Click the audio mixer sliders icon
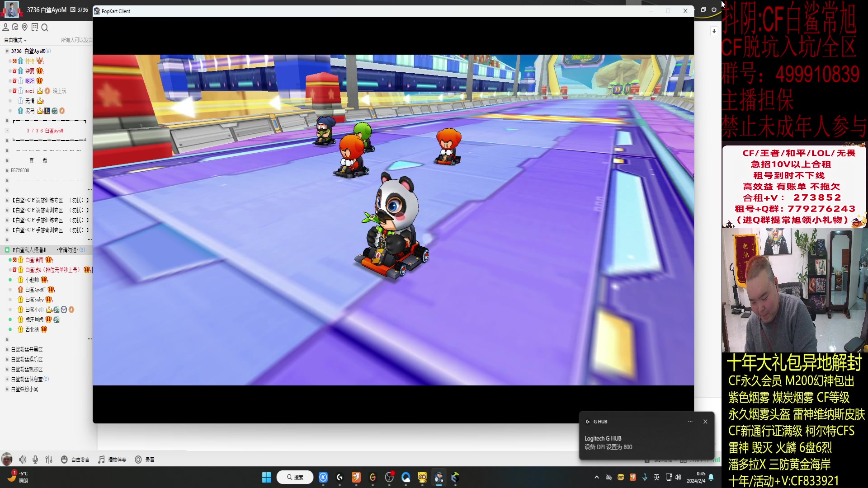 (49, 460)
